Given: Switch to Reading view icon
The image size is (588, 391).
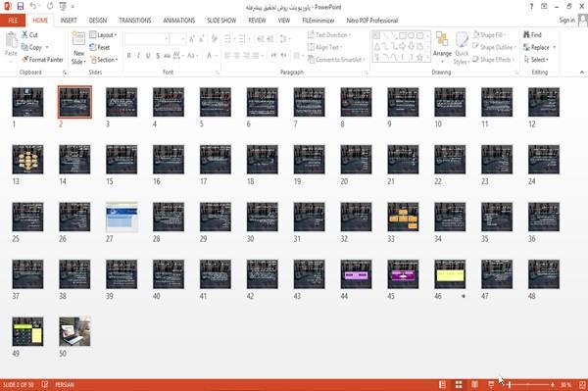Looking at the screenshot, I should (474, 384).
